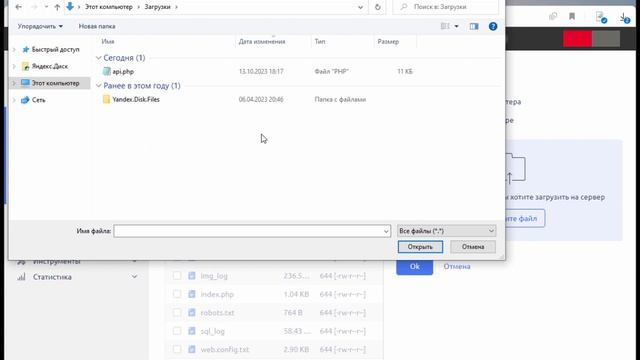Tick the img_log checkbox

[177, 276]
